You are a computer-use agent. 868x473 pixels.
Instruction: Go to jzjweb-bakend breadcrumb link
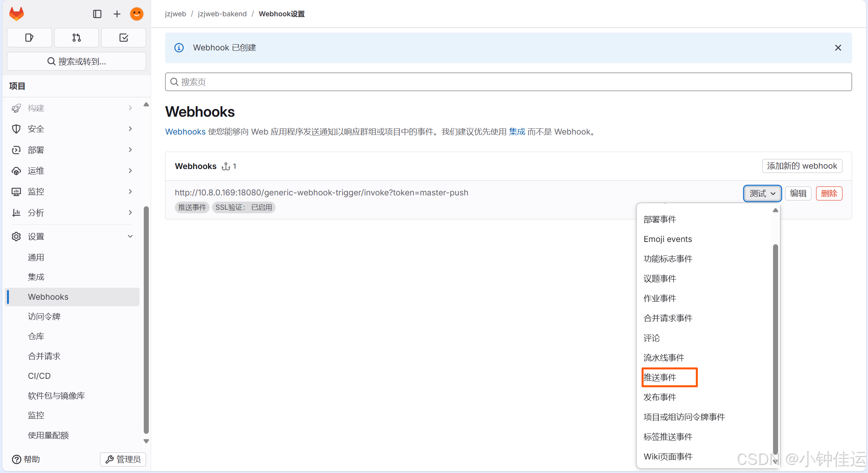pyautogui.click(x=222, y=14)
